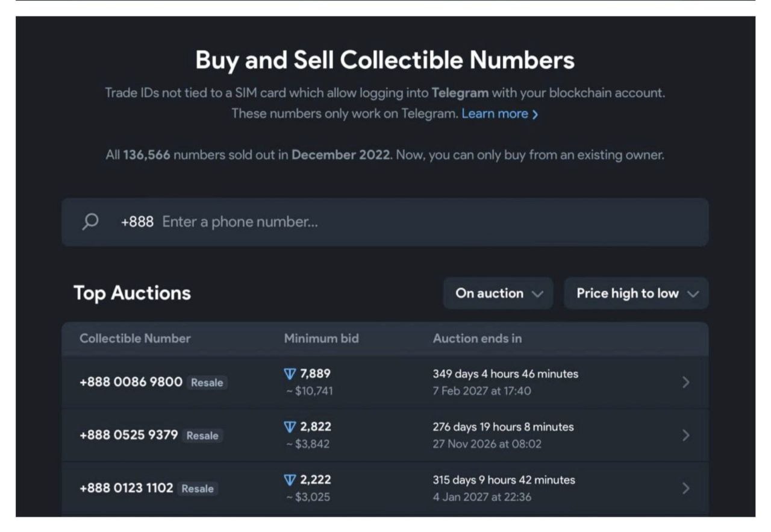Click the Minimum bid column header
This screenshot has width=771, height=532.
(321, 339)
